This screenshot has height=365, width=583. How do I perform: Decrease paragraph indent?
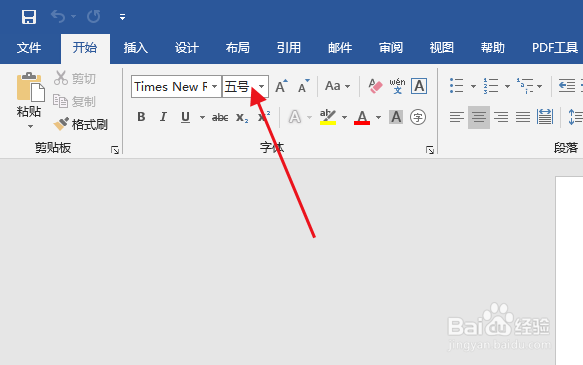pyautogui.click(x=567, y=86)
